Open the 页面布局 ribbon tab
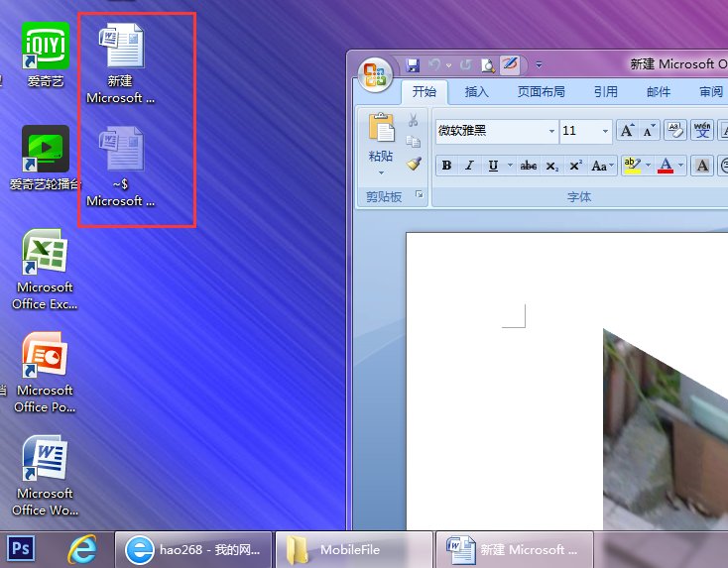The height and width of the screenshot is (568, 728). tap(541, 92)
